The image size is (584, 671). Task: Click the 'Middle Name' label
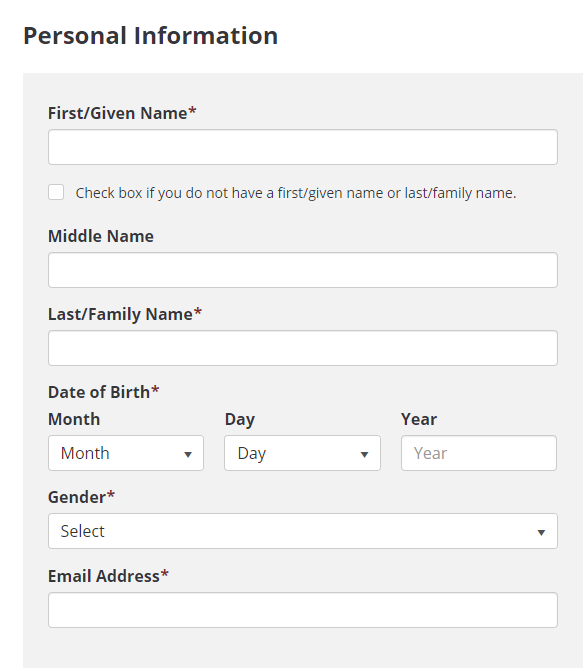(101, 236)
